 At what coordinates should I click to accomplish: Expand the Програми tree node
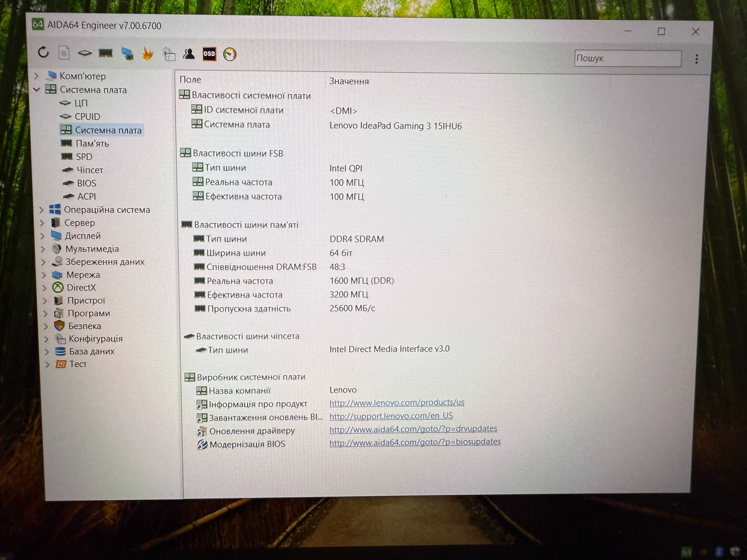click(x=45, y=314)
